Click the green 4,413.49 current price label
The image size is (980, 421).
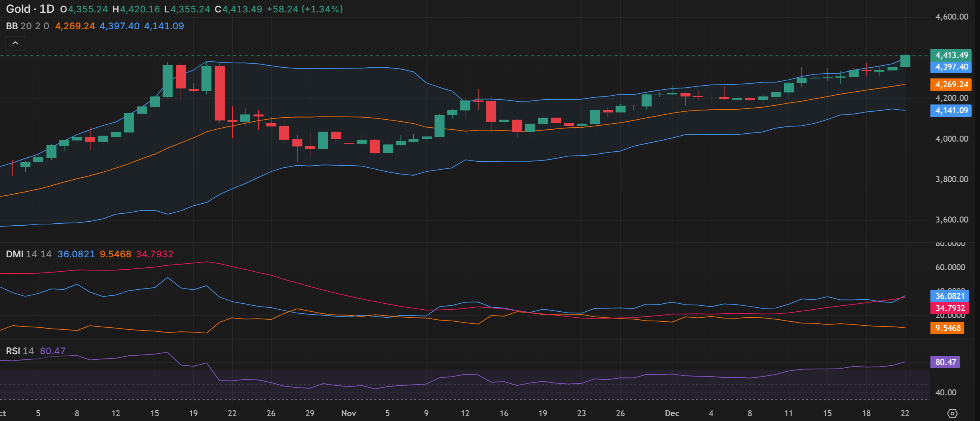[951, 55]
